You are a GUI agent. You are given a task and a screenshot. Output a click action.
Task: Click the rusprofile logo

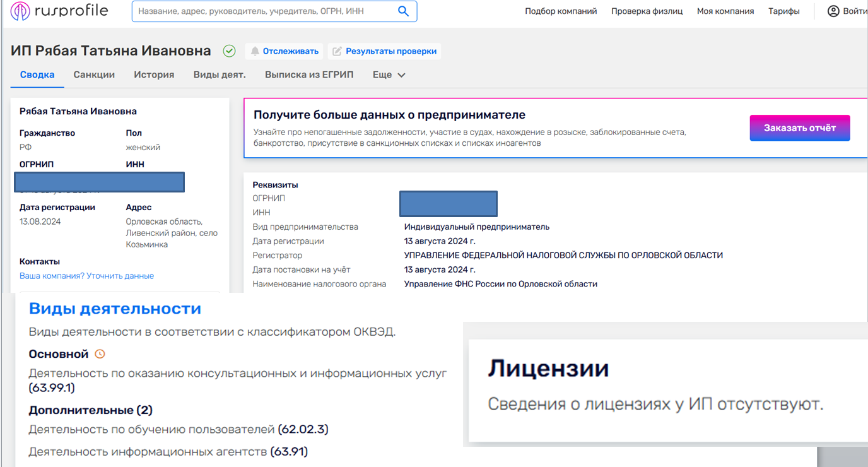59,11
